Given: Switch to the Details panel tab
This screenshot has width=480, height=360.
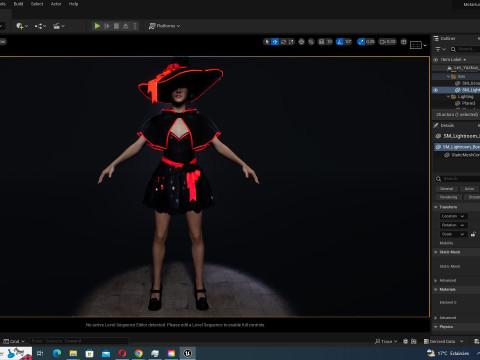Looking at the screenshot, I should pos(444,125).
